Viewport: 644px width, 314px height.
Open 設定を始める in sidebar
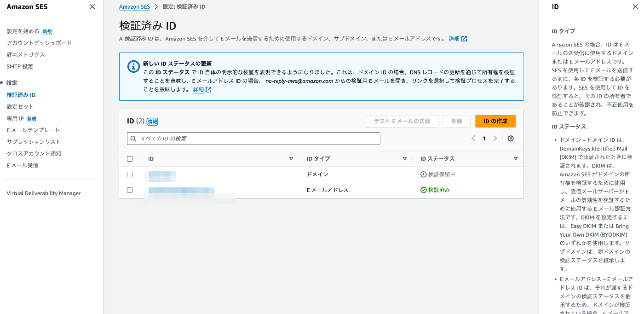[23, 31]
